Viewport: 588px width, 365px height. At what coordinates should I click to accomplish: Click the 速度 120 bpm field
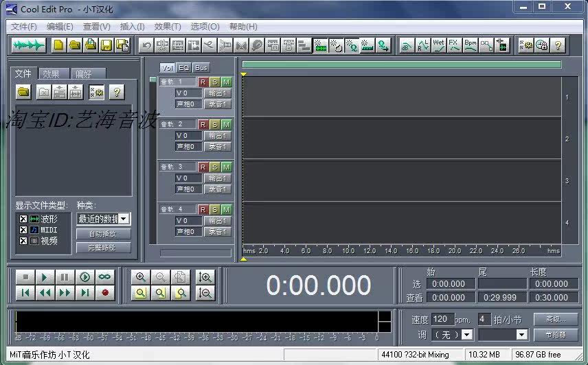click(x=442, y=319)
